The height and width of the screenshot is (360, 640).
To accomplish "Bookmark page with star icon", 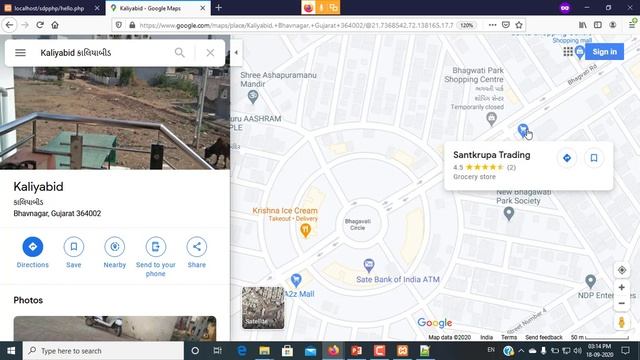I will pyautogui.click(x=519, y=25).
